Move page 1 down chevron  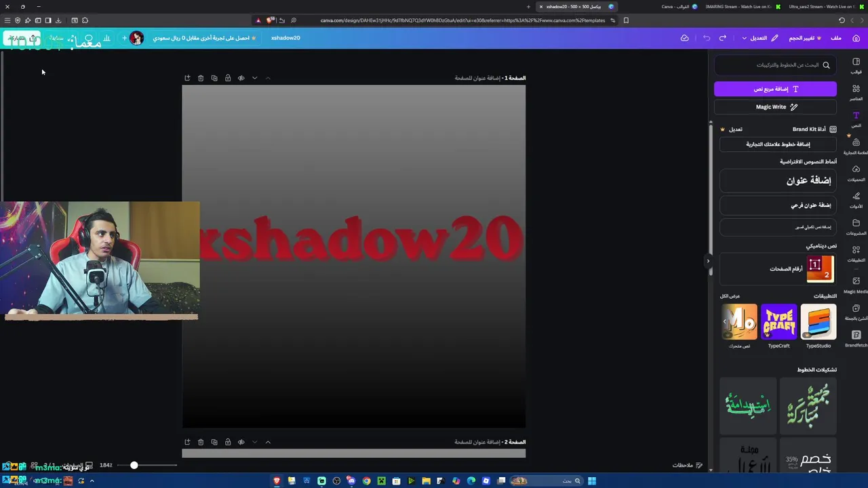pos(254,78)
